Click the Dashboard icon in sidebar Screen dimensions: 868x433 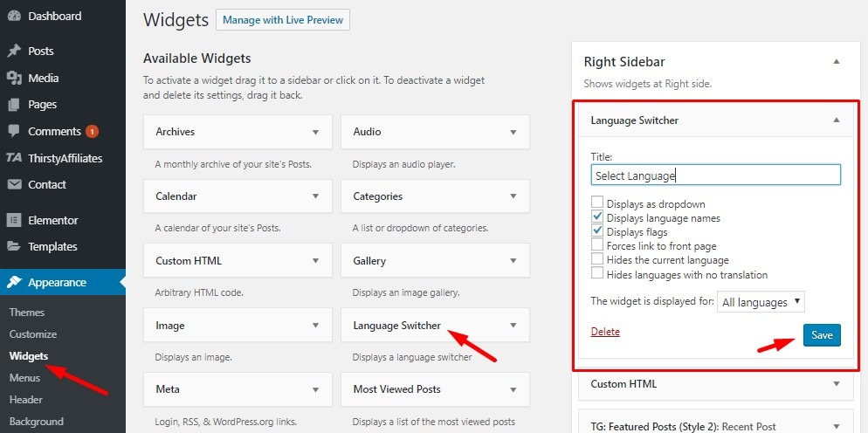pos(14,16)
